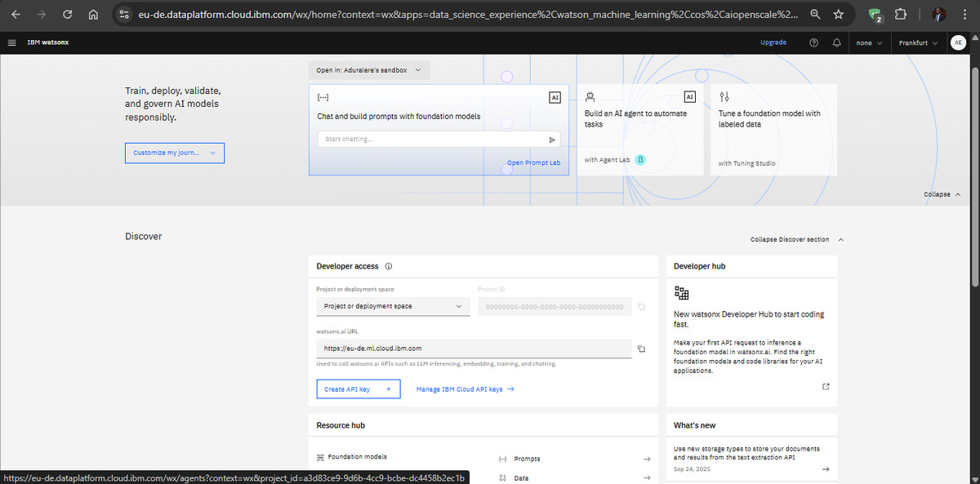Click the Upgrade link
Image resolution: width=980 pixels, height=484 pixels.
tap(773, 42)
